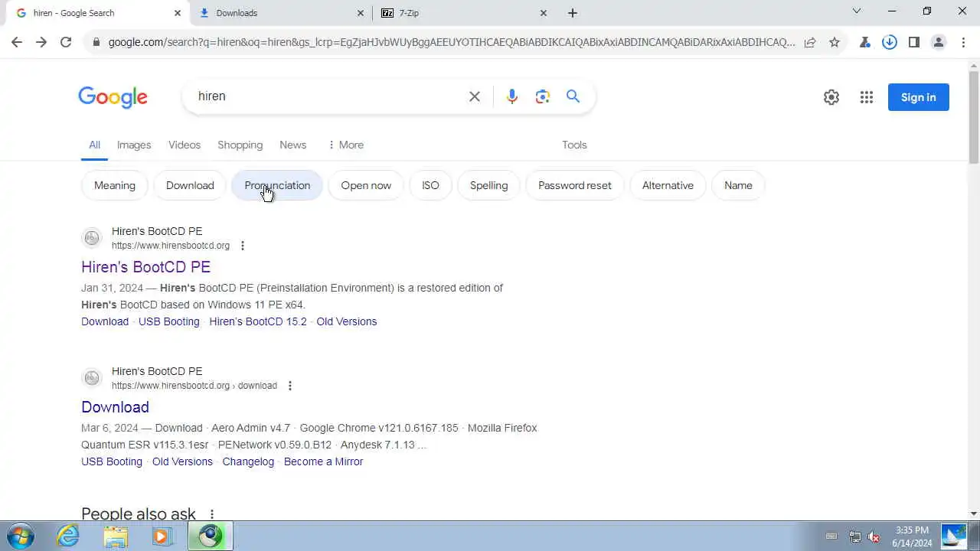Open the Old Versions sitelink under first result
Viewport: 980px width, 551px height.
347,321
